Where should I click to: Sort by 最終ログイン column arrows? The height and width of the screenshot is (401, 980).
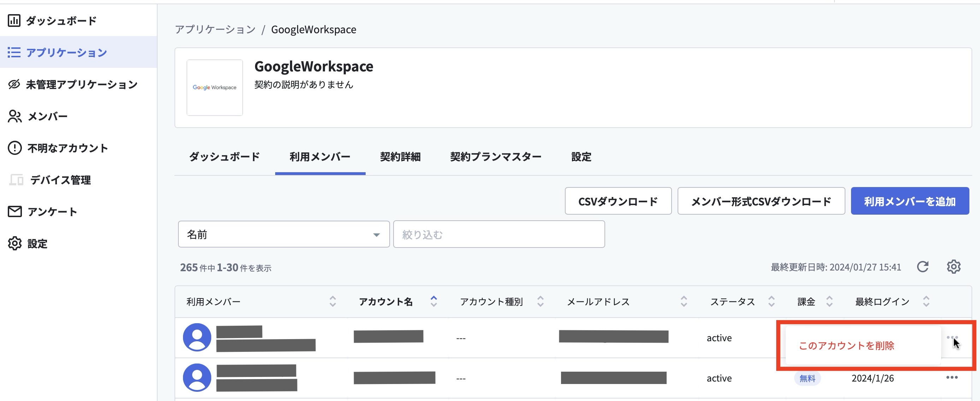click(926, 301)
